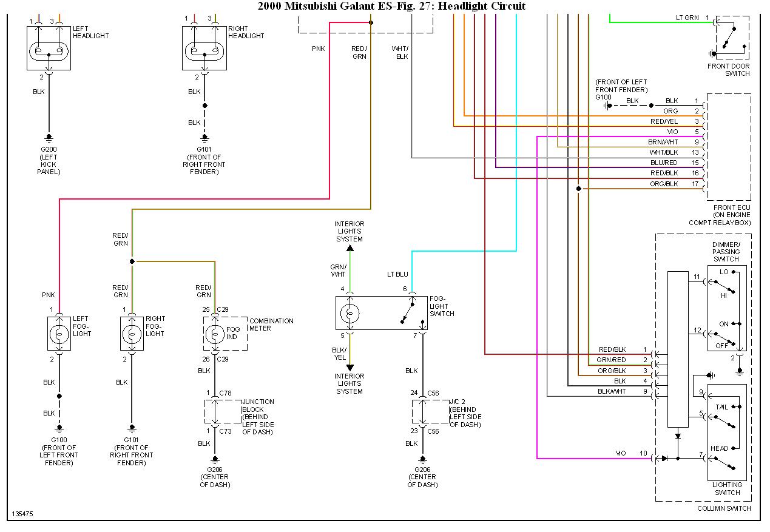This screenshot has width=770, height=532.
Task: Click the RIGHT HEADLIGHT label
Action: click(x=246, y=32)
